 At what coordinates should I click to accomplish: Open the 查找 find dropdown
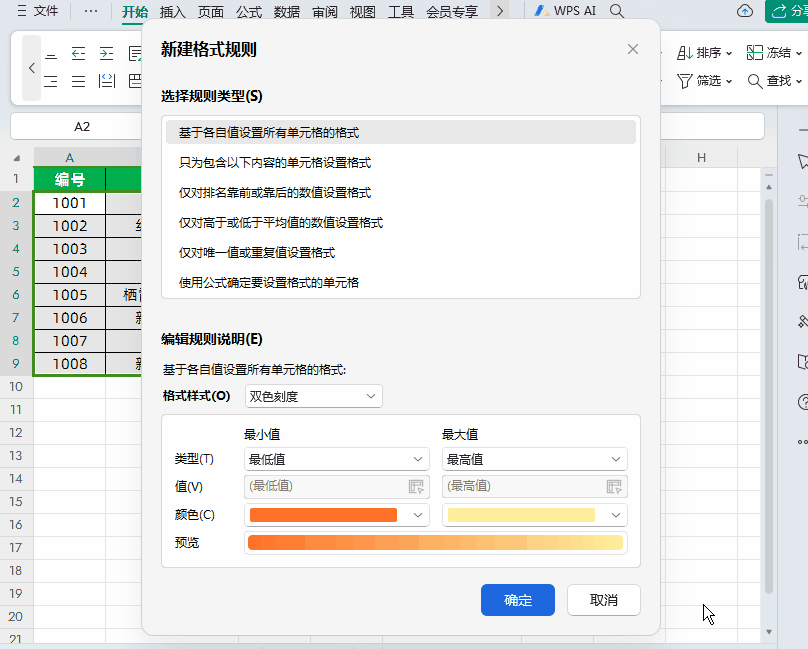tap(775, 81)
